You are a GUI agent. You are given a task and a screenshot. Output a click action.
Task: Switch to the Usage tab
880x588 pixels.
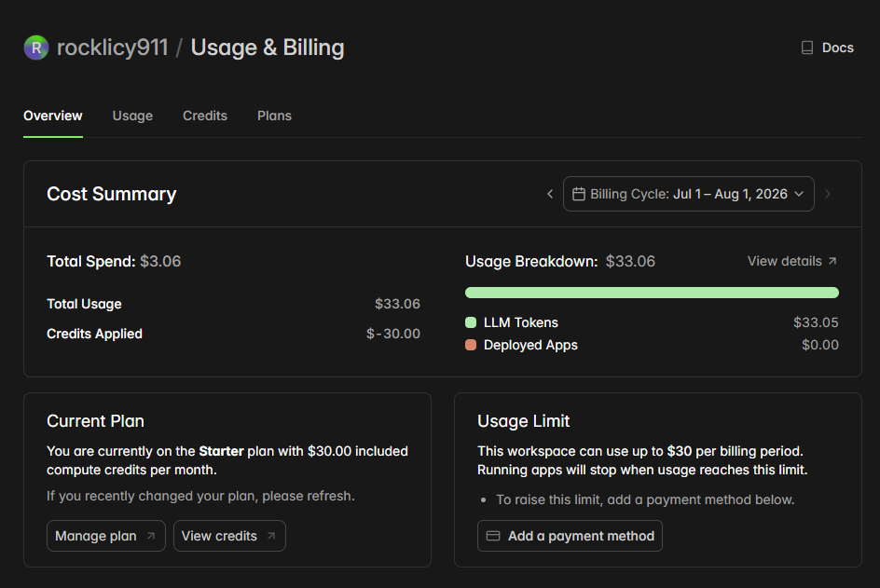132,116
